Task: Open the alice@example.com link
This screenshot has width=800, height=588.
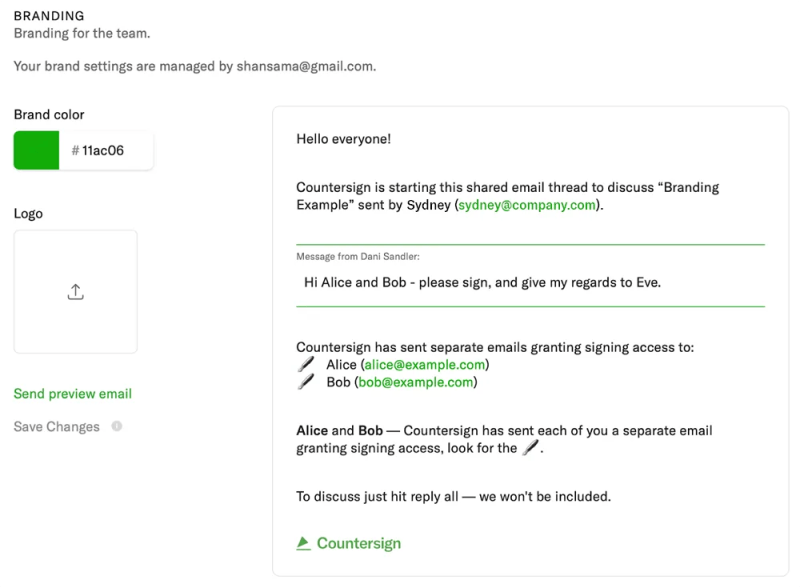Action: coord(424,365)
